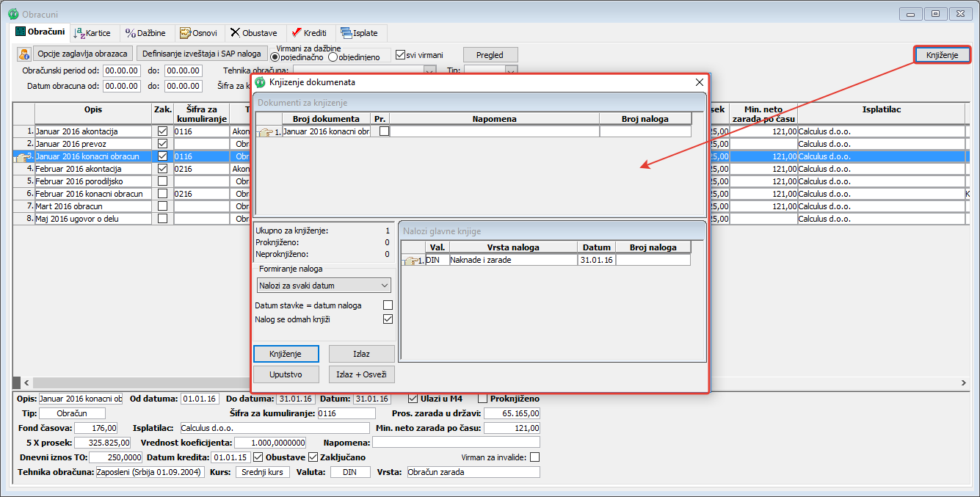Click the Pregled button
Viewport: 980px width, 497px height.
490,55
